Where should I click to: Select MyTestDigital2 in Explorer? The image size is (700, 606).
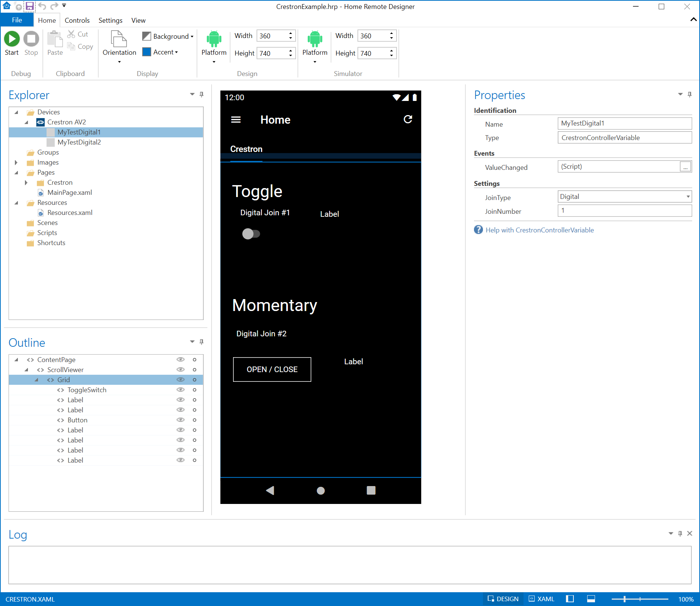pyautogui.click(x=79, y=142)
